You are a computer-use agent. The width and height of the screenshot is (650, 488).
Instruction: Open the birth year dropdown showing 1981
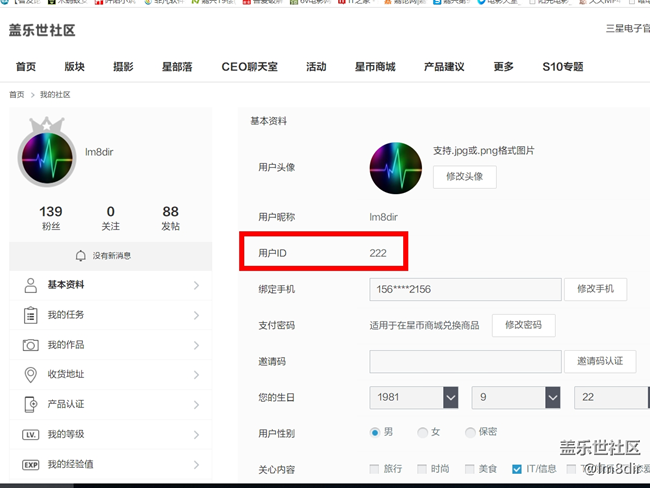pos(414,398)
